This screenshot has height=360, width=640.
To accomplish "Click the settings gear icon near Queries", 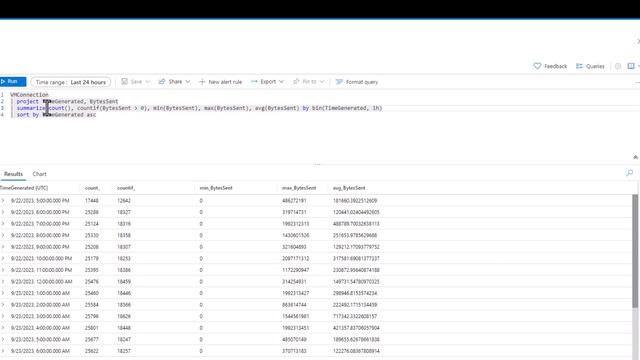I will tap(618, 66).
